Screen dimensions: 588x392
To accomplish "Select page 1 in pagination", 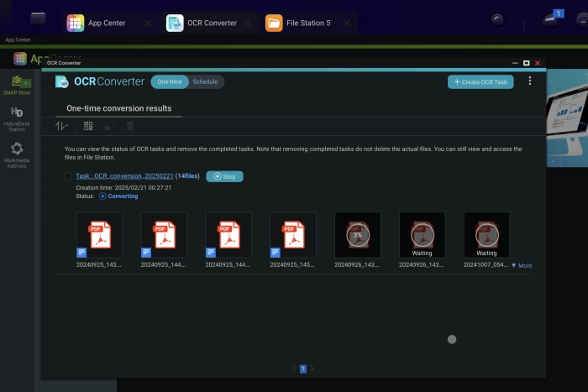I will point(303,368).
